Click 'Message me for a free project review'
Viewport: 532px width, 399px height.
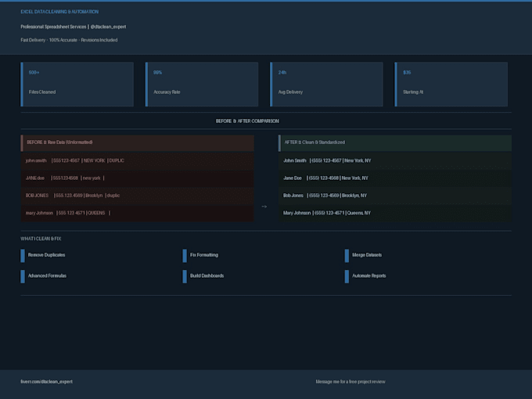pos(350,382)
